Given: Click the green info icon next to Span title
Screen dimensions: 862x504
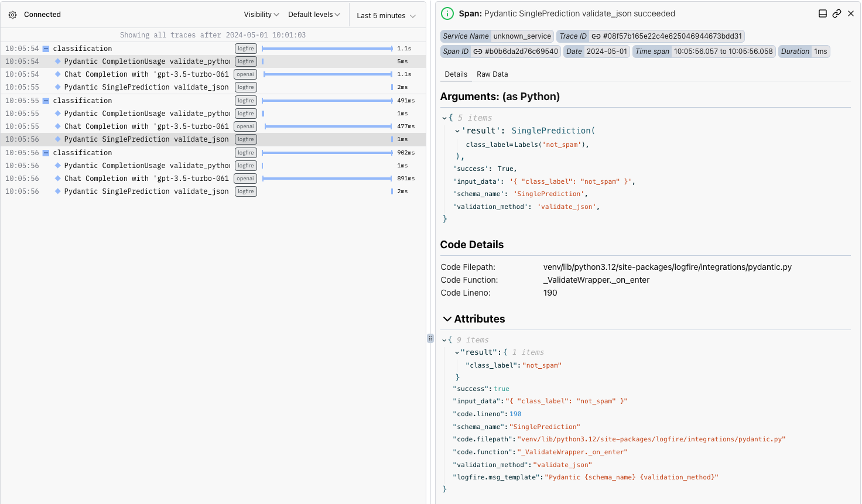Looking at the screenshot, I should pyautogui.click(x=447, y=13).
